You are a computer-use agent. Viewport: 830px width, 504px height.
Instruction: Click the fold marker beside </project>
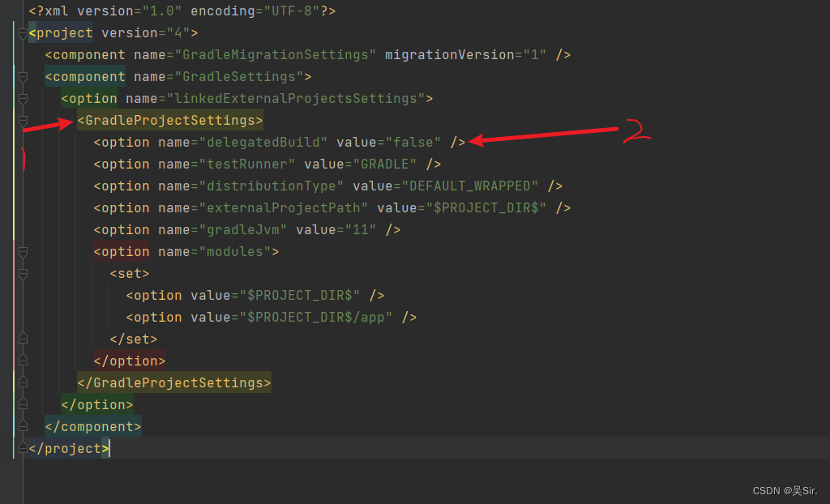(23, 448)
